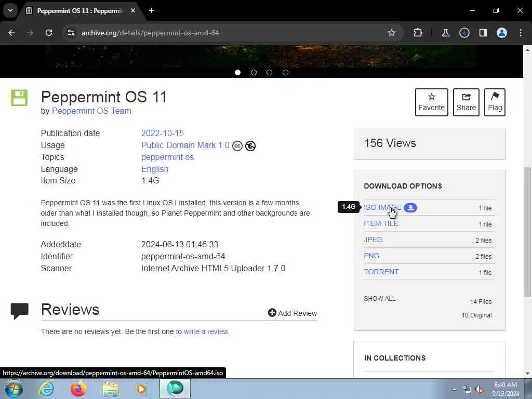Open a new tab with plus button
The height and width of the screenshot is (399, 532).
click(152, 10)
